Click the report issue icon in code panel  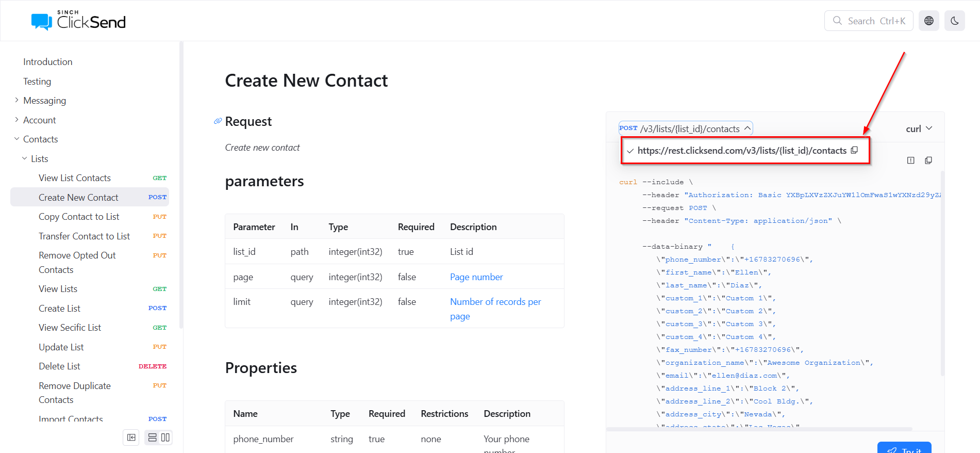click(x=910, y=160)
